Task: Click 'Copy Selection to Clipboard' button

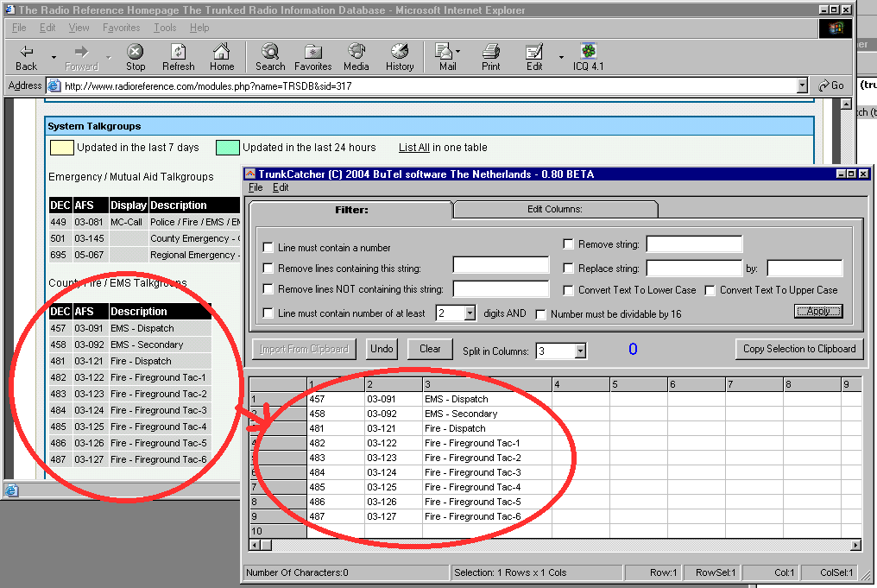Action: 799,349
